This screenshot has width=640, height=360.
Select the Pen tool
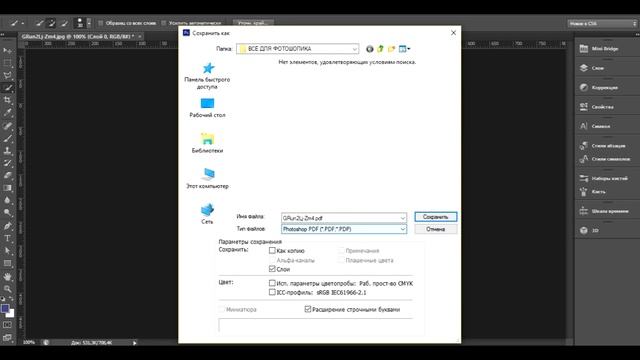[x=7, y=226]
